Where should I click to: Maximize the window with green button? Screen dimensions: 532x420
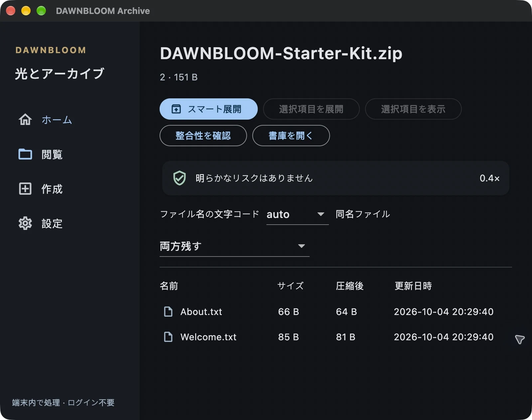pyautogui.click(x=41, y=11)
